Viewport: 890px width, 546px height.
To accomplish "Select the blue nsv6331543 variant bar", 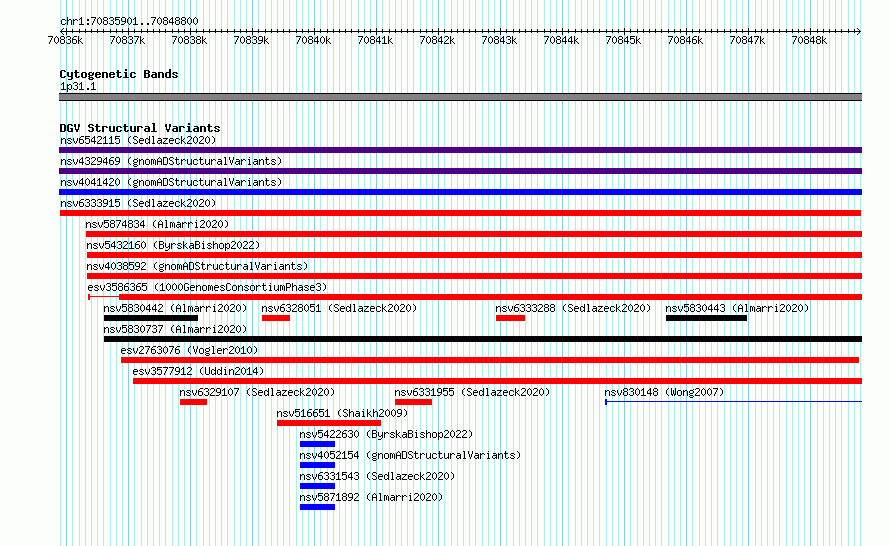I will coord(317,486).
